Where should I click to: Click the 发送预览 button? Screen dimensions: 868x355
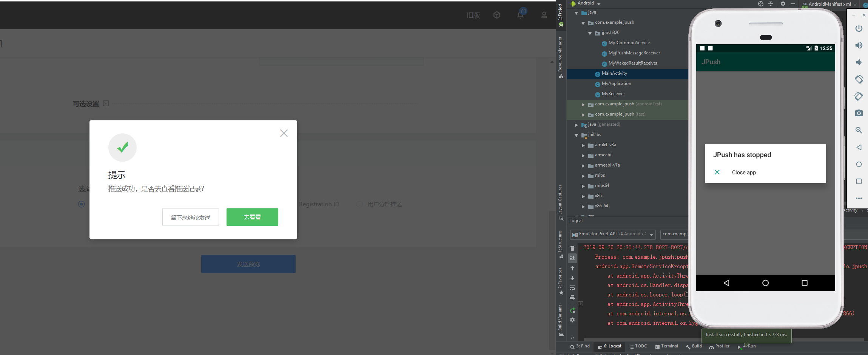248,264
